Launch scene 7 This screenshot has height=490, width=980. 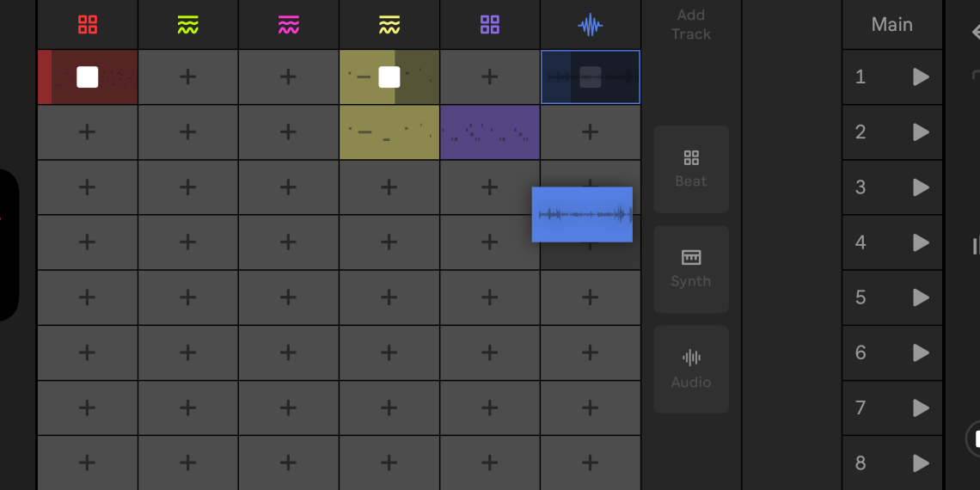[921, 408]
